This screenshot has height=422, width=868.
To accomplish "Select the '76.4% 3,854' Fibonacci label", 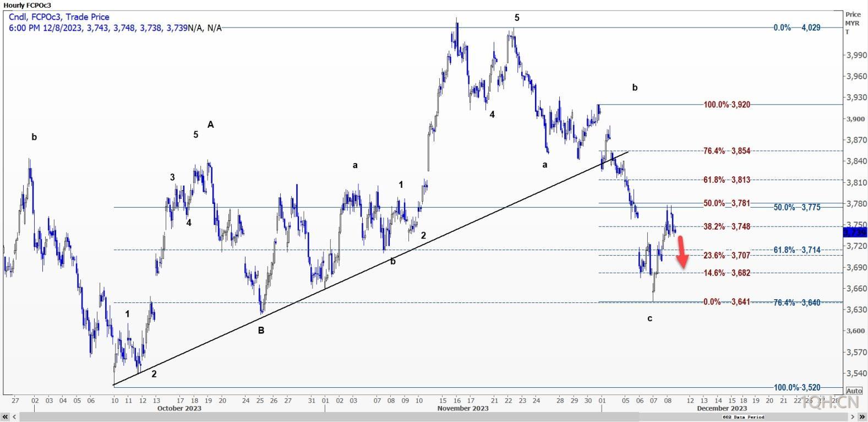I will point(727,151).
